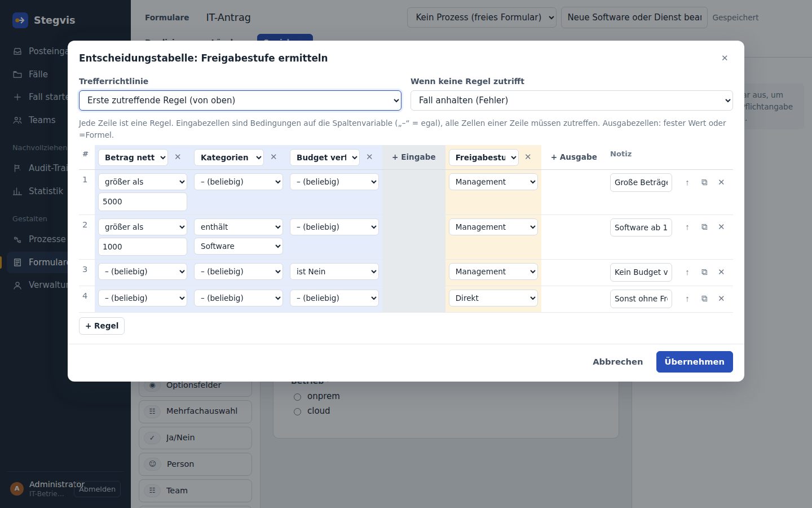Click the rule 2 amount field '1000'
Screen dimensions: 812x508
click(x=143, y=247)
